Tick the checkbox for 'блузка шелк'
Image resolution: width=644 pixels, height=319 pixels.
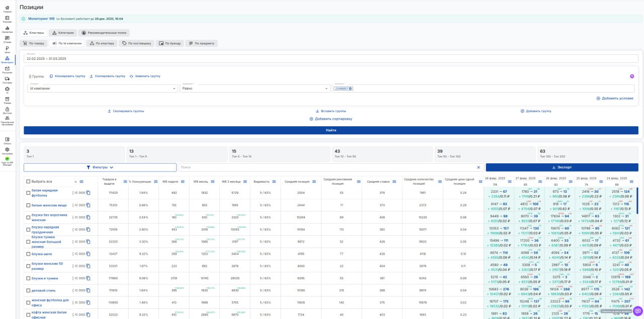[29, 254]
